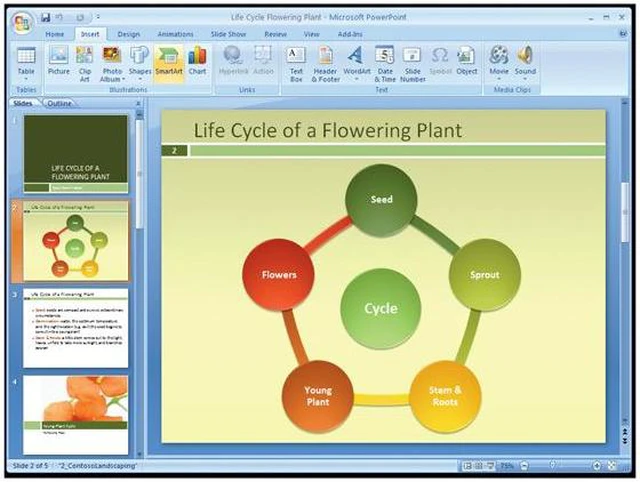This screenshot has width=640, height=482.
Task: Select the center Cycle circle
Action: pyautogui.click(x=380, y=309)
